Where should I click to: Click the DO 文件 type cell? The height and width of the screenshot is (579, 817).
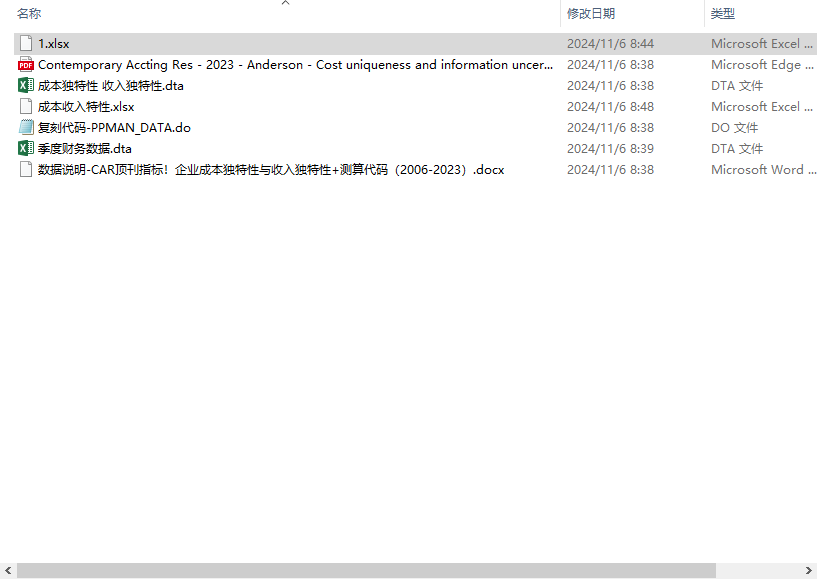pos(735,128)
